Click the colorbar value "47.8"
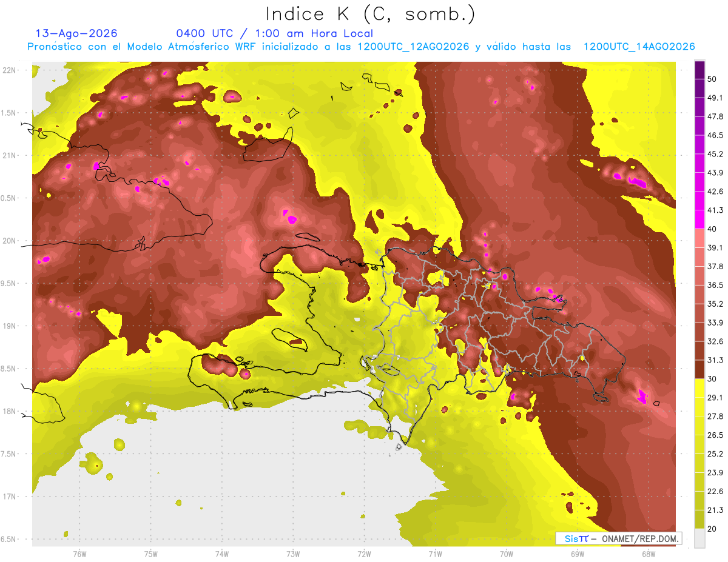Viewport: 728px width, 562px height. (x=715, y=116)
